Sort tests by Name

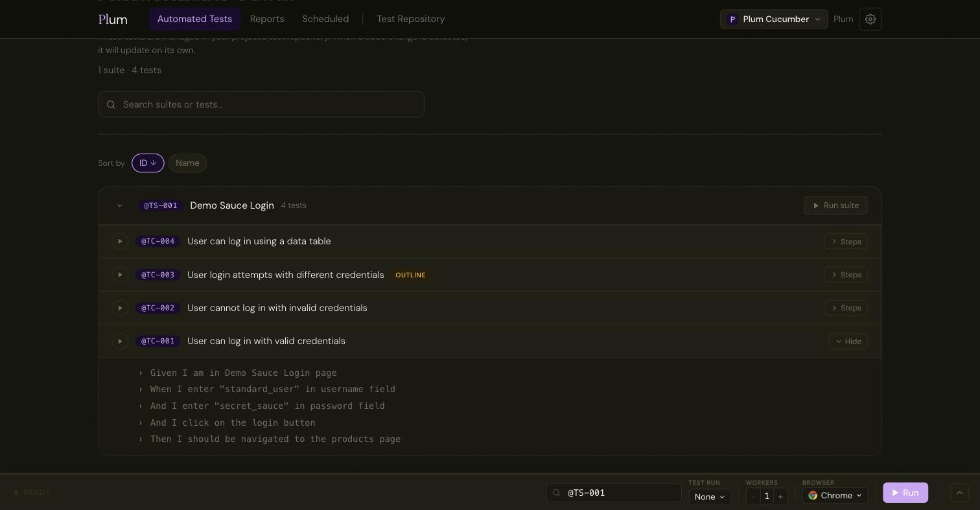pyautogui.click(x=187, y=163)
